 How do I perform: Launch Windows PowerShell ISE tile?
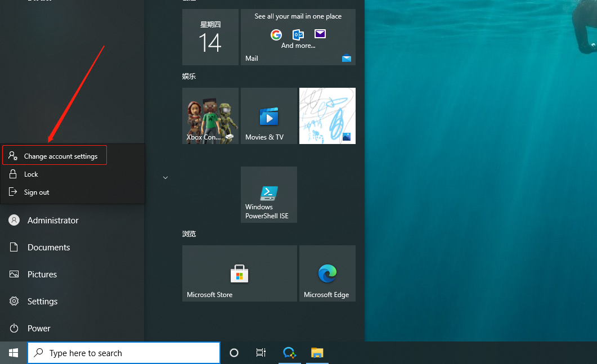(269, 195)
